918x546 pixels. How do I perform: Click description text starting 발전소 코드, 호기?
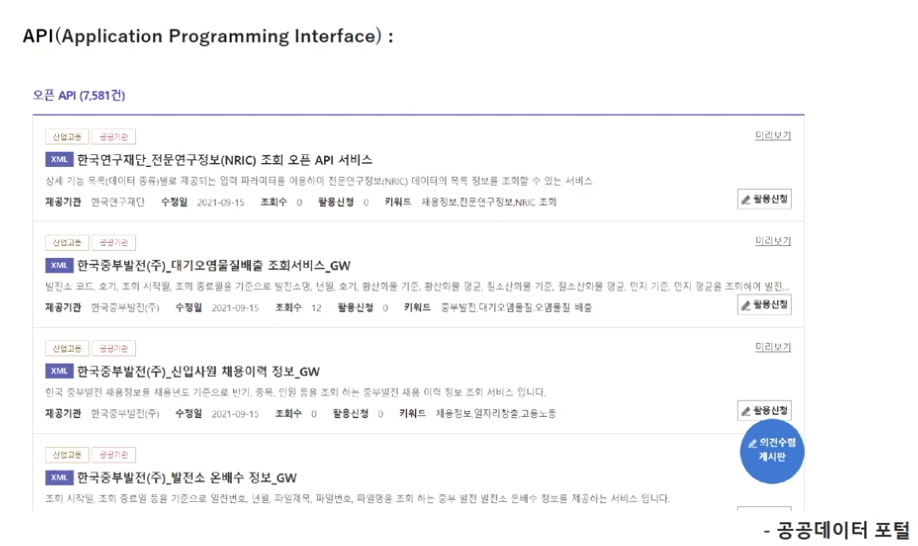click(x=417, y=287)
